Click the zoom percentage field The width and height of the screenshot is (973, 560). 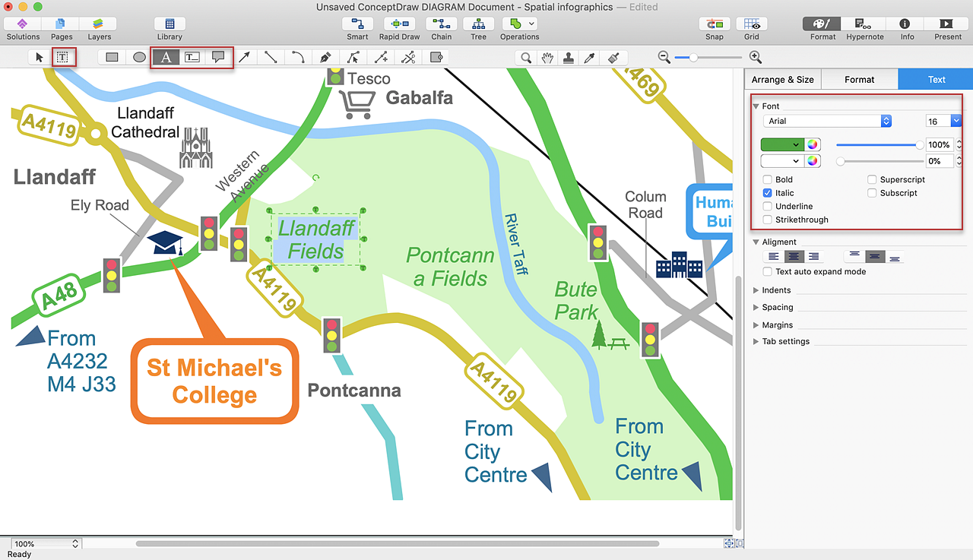(x=40, y=544)
